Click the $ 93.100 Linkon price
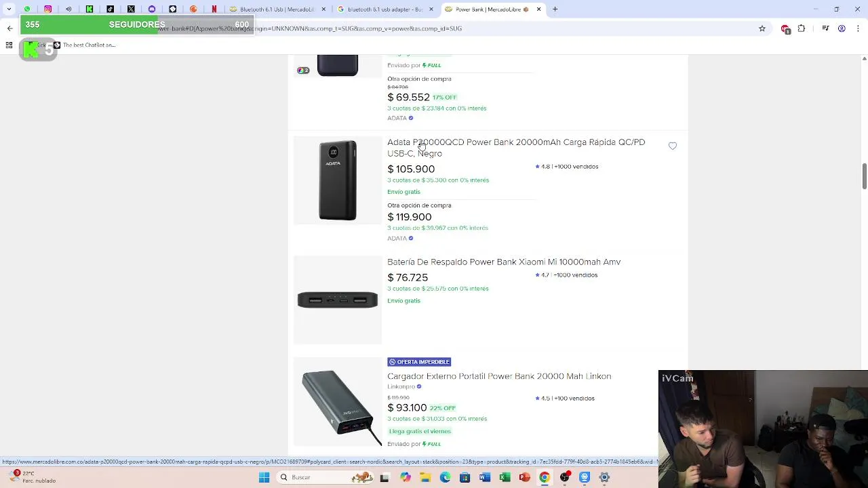 pos(407,407)
